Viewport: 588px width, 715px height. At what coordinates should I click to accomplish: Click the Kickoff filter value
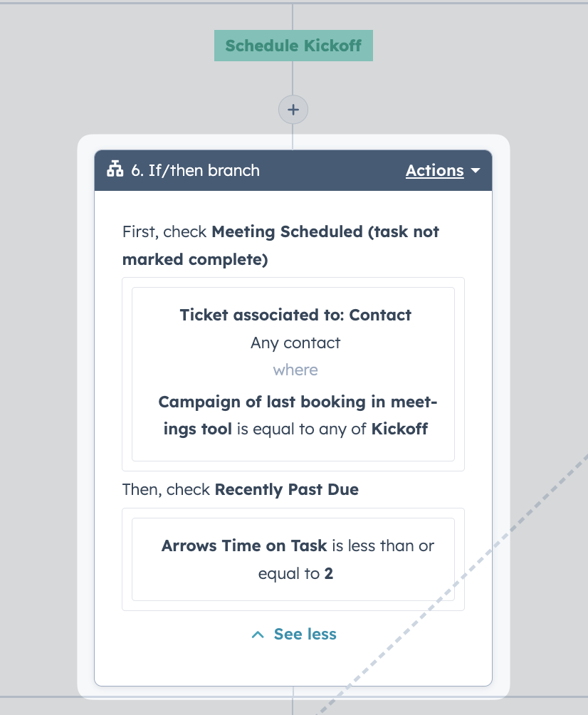[399, 429]
